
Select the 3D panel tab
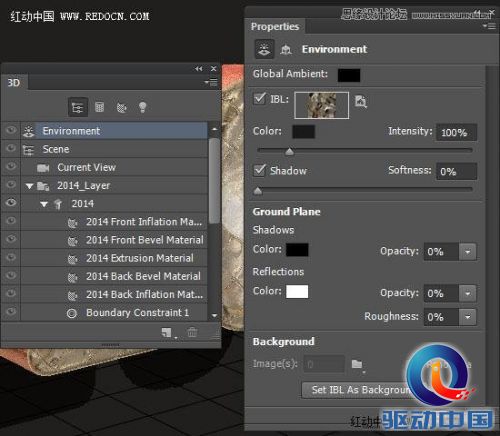[14, 83]
